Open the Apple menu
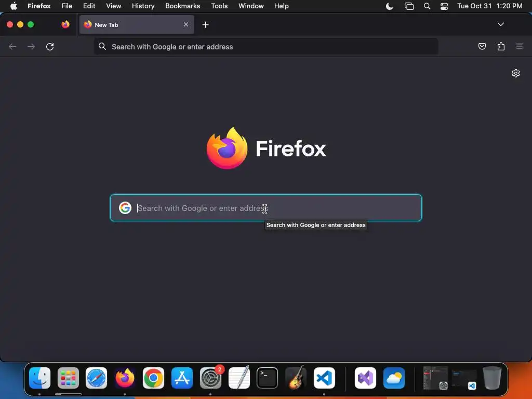 pyautogui.click(x=14, y=6)
